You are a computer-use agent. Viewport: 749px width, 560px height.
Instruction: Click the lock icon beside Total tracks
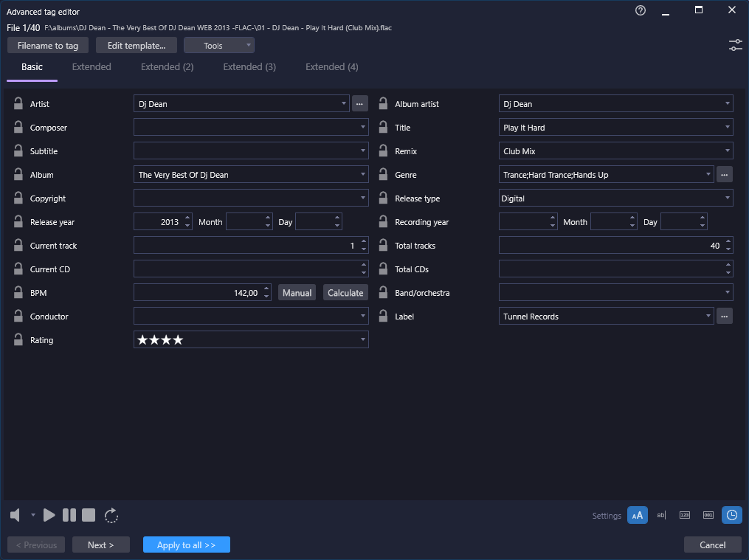383,246
